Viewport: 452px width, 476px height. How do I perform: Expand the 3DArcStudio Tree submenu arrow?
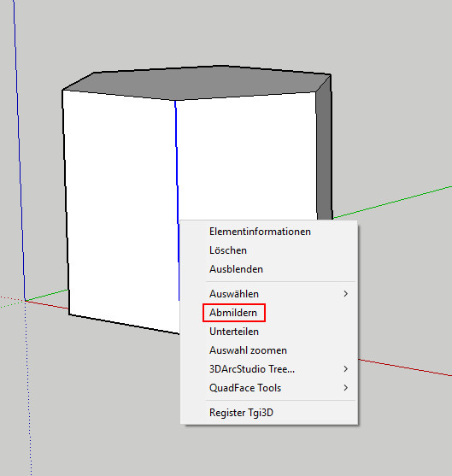pos(345,369)
